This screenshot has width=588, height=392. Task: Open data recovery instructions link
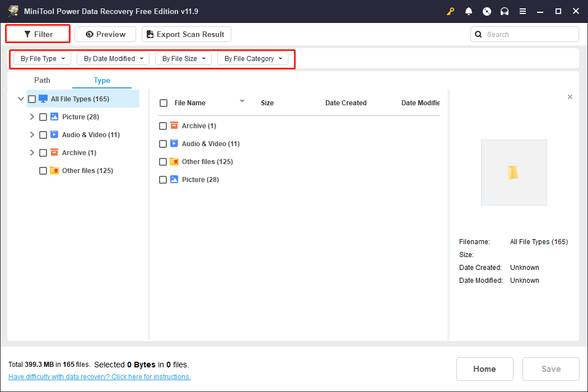99,377
